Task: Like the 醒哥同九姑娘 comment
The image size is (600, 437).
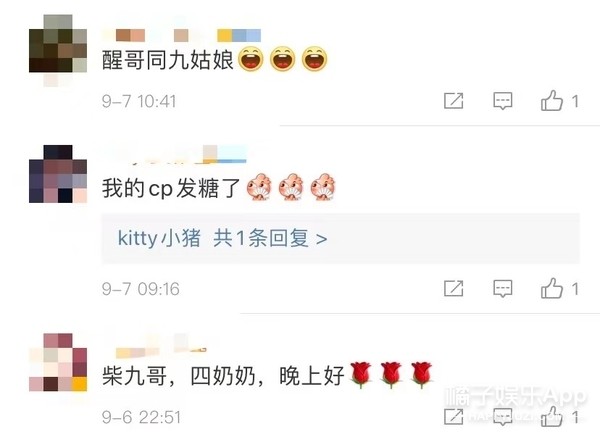Action: click(x=552, y=101)
